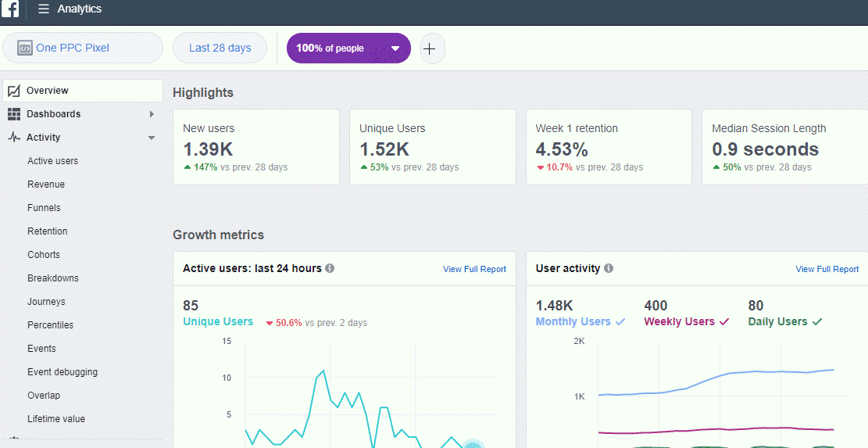Click info icon next to User activity
Screen dimensions: 868x448
[x=609, y=268]
